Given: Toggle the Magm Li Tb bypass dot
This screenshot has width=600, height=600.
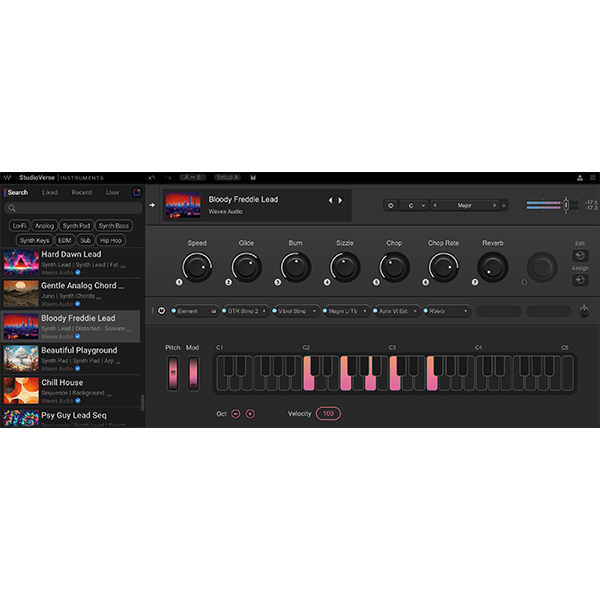Looking at the screenshot, I should (x=325, y=311).
